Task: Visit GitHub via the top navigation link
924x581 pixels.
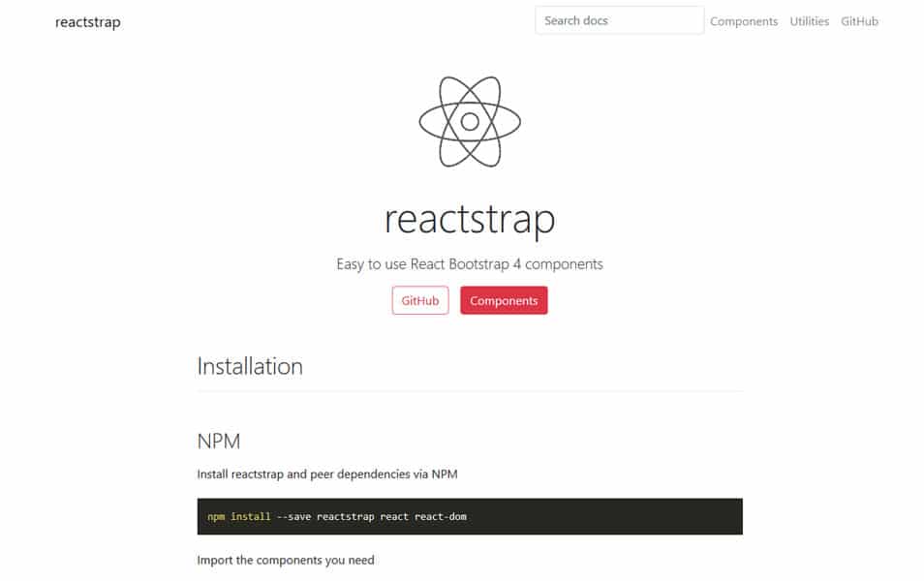Action: [859, 20]
